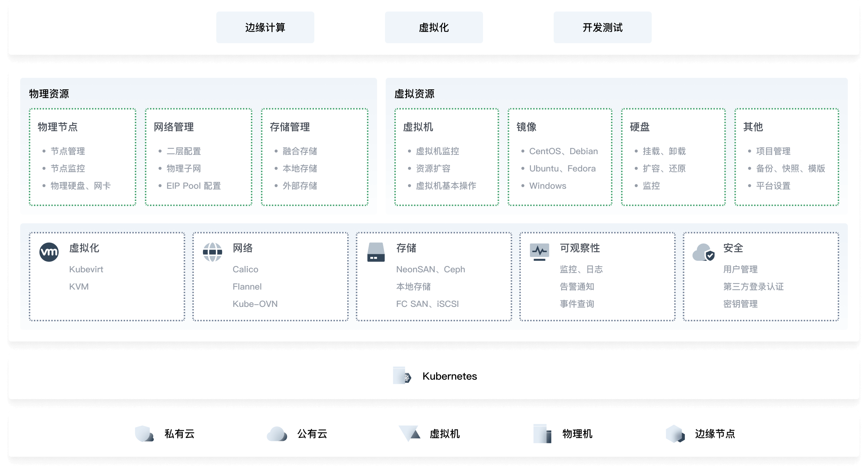Viewport: 868px width, 474px height.
Task: Click the globe network icon
Action: 212,252
